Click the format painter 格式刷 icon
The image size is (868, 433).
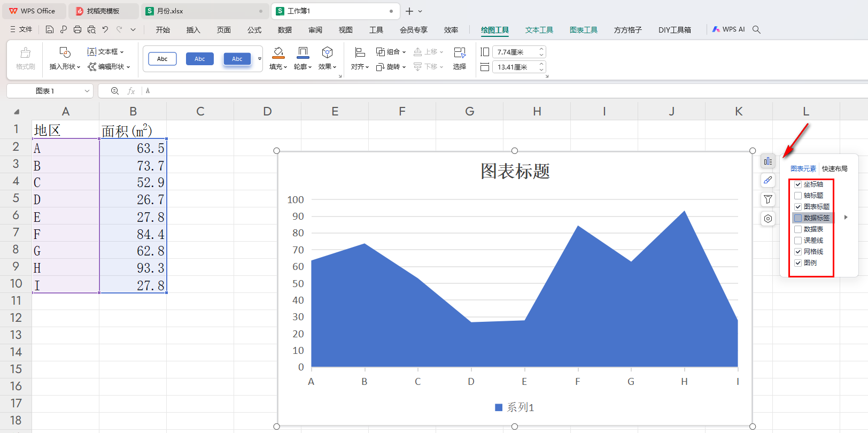coord(25,52)
